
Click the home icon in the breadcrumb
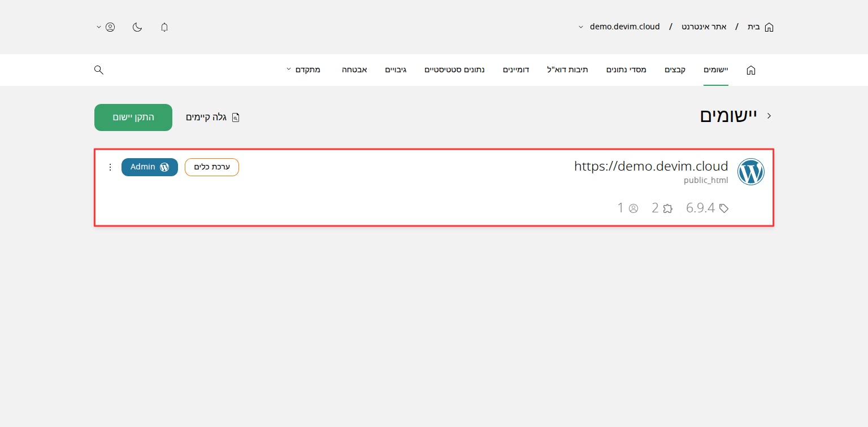tap(769, 27)
